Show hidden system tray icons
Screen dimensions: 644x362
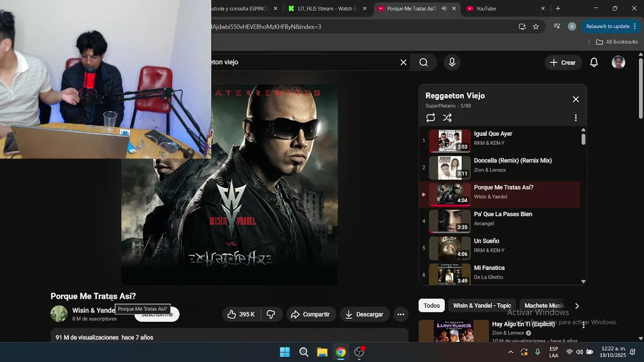[511, 352]
